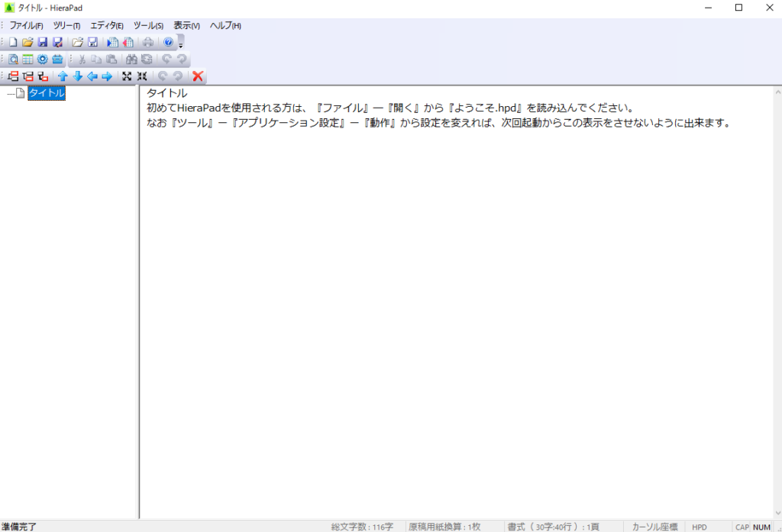Add a node above using the first tree icon

[13, 76]
